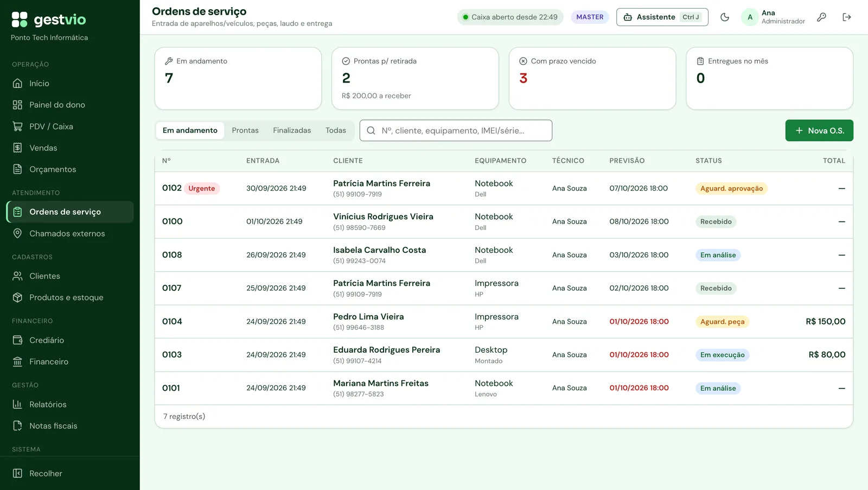Click the Com prazo vencido card
This screenshot has width=868, height=490.
[592, 78]
